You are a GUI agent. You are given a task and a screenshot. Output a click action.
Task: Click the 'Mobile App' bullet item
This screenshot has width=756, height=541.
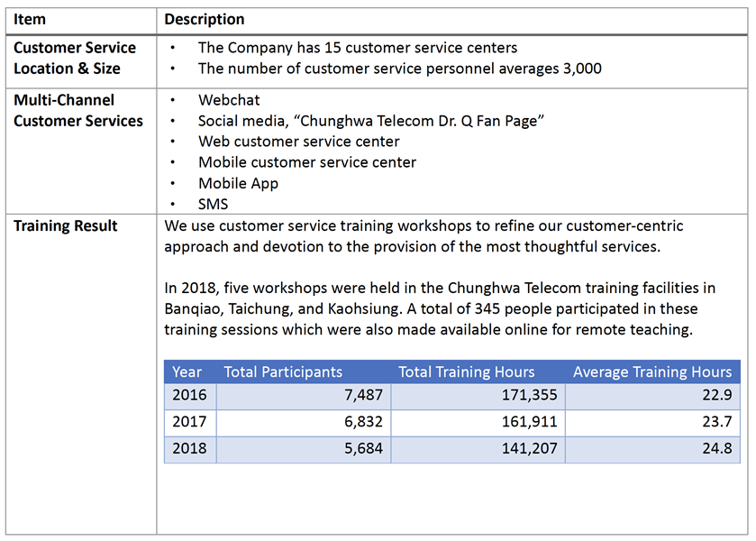tap(238, 183)
